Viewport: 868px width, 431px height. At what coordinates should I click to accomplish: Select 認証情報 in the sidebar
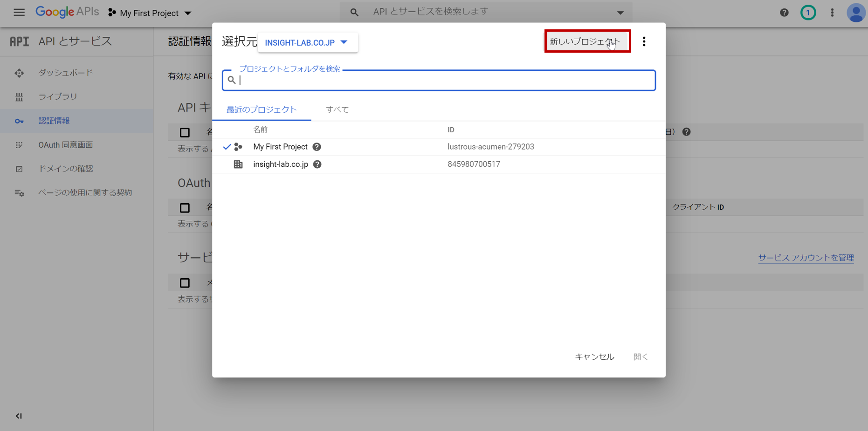point(54,121)
